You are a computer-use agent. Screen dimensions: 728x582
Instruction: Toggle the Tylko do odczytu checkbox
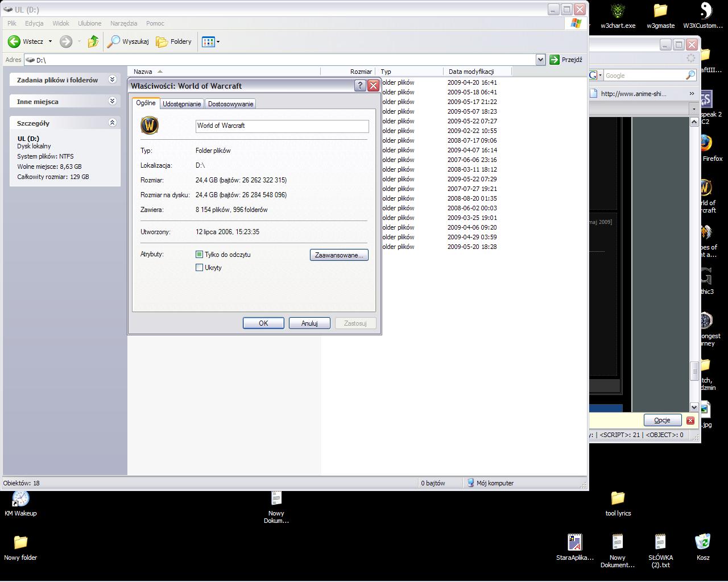[x=200, y=255]
